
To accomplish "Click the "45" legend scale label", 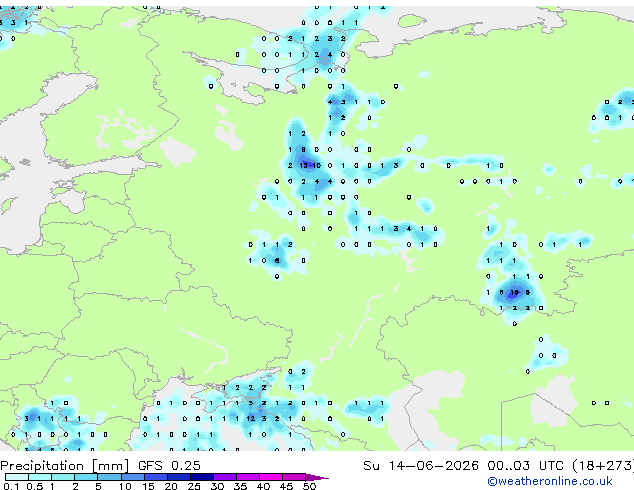I will (286, 486).
